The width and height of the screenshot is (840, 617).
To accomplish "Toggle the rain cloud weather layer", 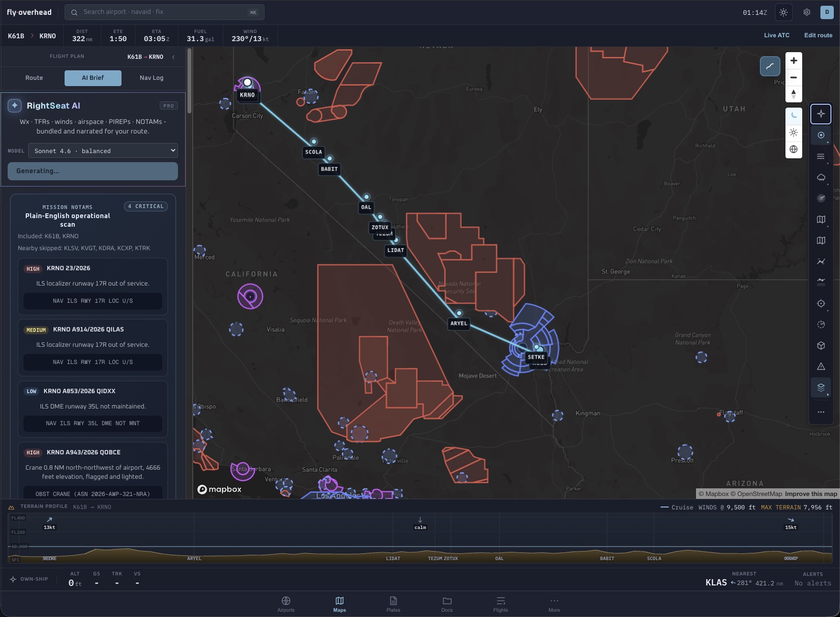I will 821,177.
